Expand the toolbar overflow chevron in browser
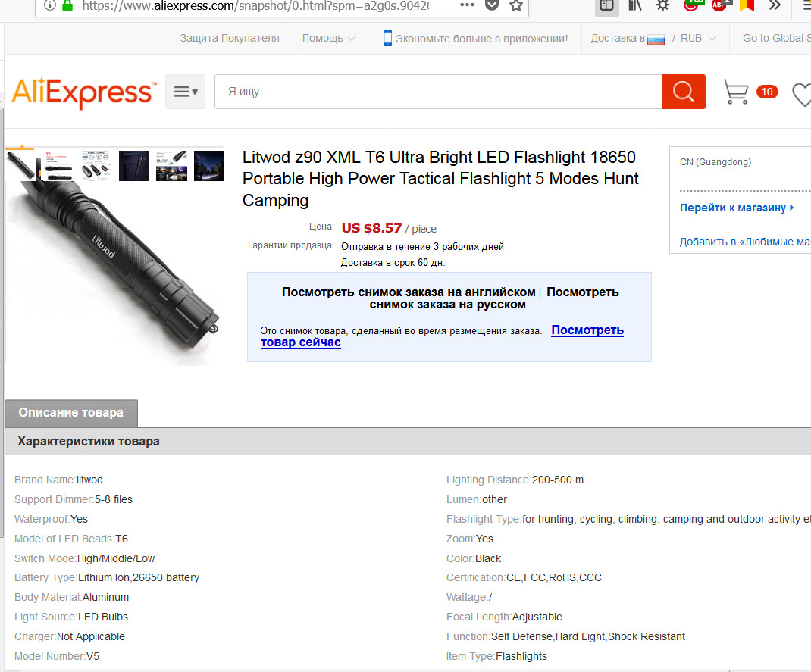The width and height of the screenshot is (811, 672). click(775, 6)
